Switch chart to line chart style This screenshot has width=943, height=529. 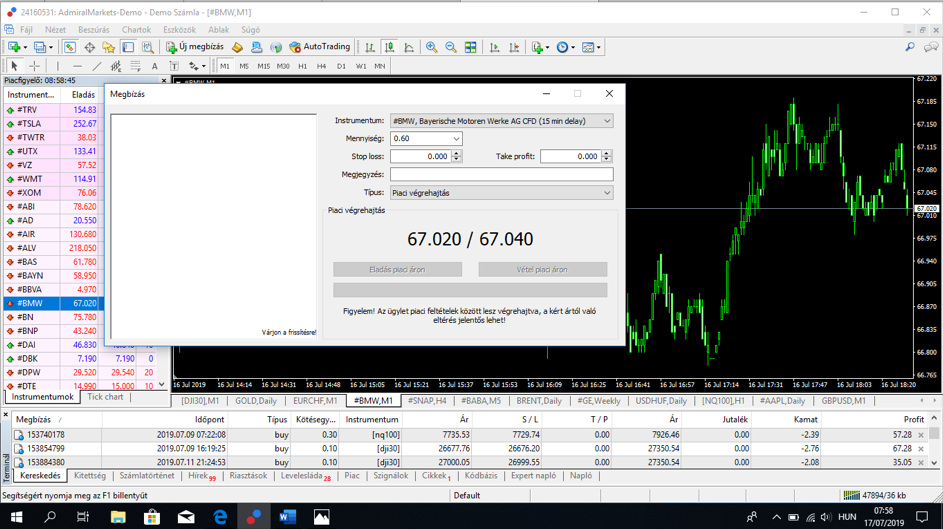coord(409,47)
